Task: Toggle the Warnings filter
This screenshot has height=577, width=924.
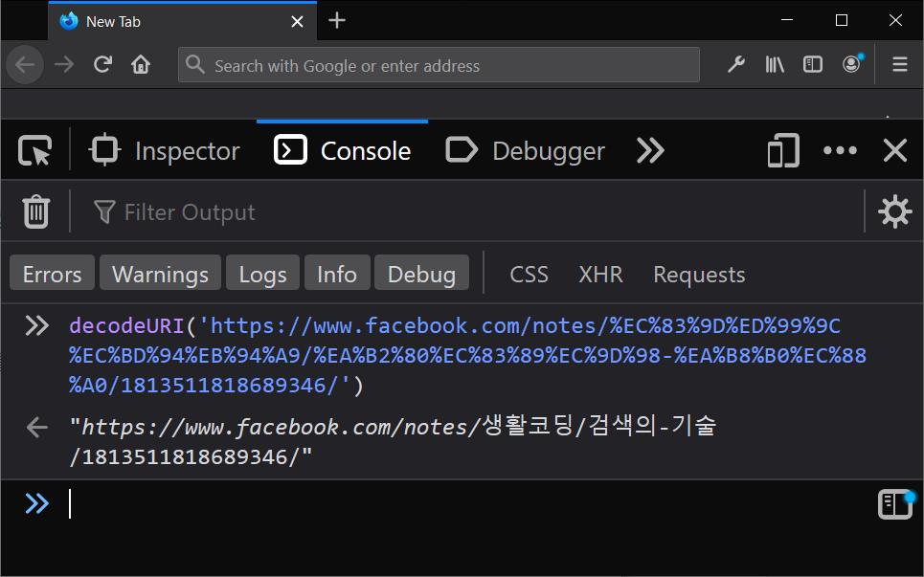Action: [x=160, y=275]
